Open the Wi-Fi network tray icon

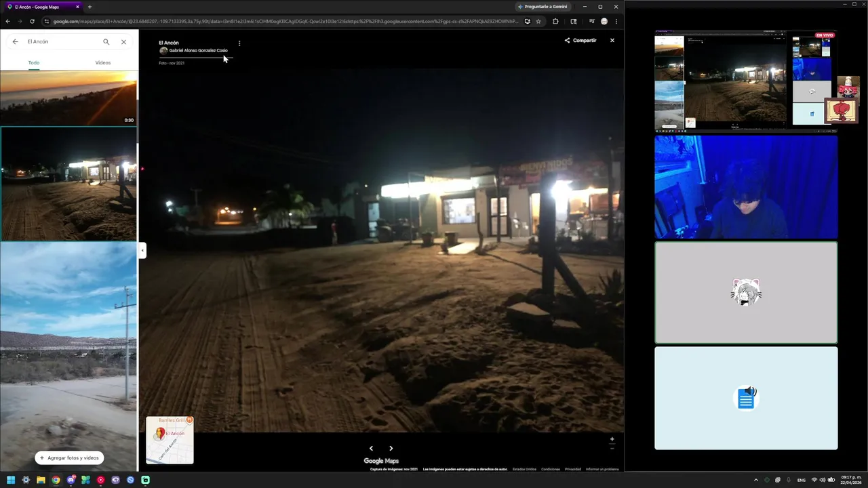pyautogui.click(x=814, y=480)
